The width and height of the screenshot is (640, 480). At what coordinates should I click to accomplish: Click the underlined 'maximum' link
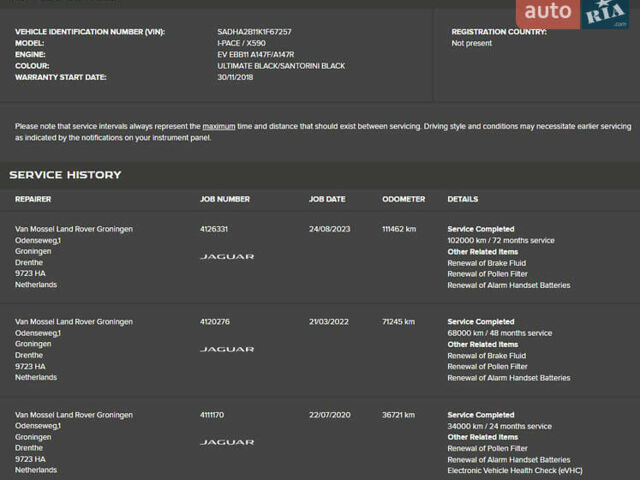pos(219,127)
